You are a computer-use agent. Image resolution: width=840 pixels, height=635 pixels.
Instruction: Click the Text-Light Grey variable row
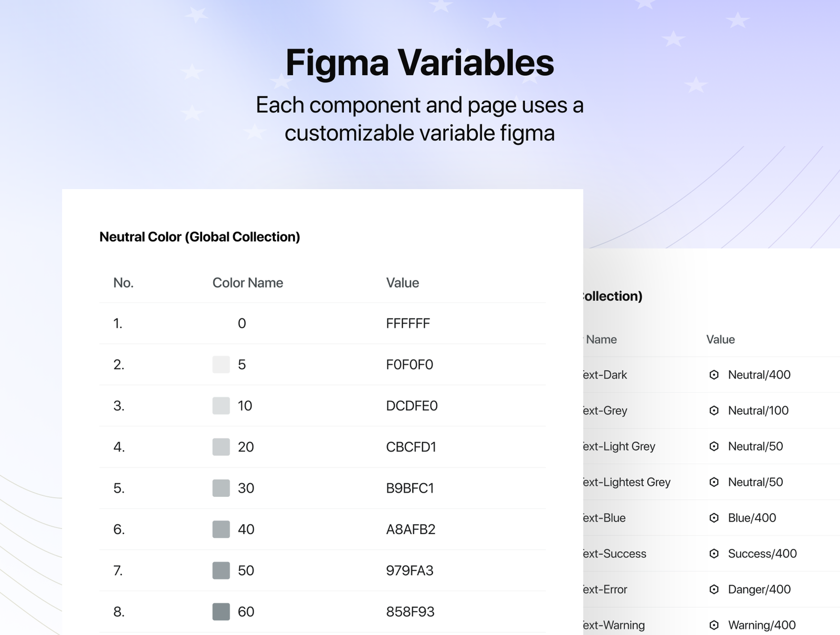(x=619, y=446)
